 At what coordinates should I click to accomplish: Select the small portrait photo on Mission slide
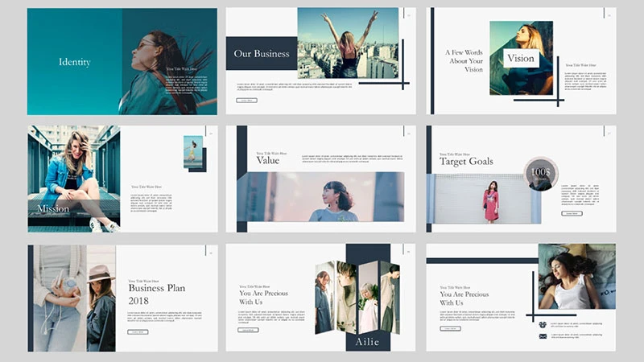192,151
